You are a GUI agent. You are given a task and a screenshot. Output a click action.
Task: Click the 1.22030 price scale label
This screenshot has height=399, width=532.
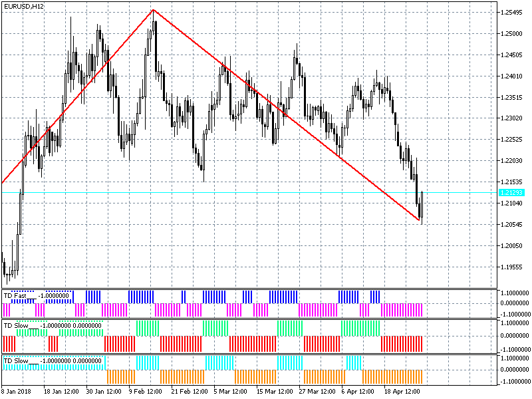511,161
